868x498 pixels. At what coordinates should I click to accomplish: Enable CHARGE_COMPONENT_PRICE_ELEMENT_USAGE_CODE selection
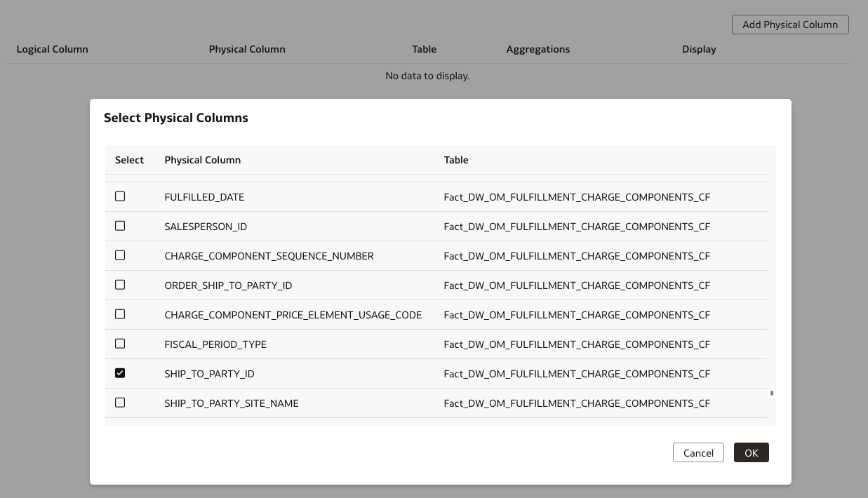pos(119,314)
